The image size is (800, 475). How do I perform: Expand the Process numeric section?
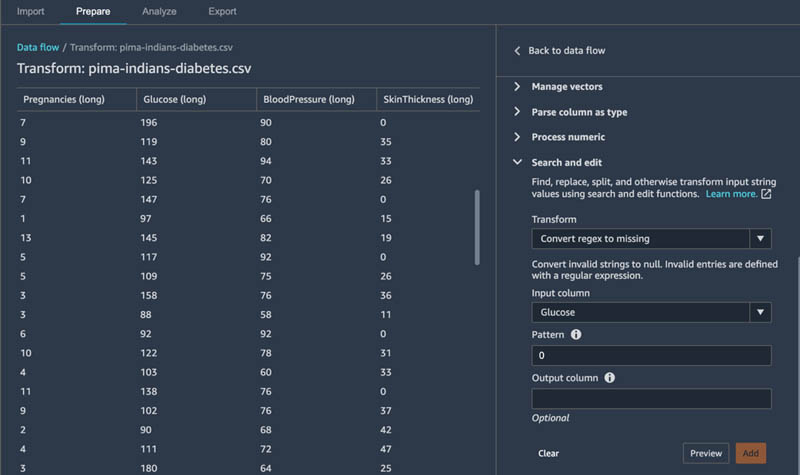click(x=560, y=137)
